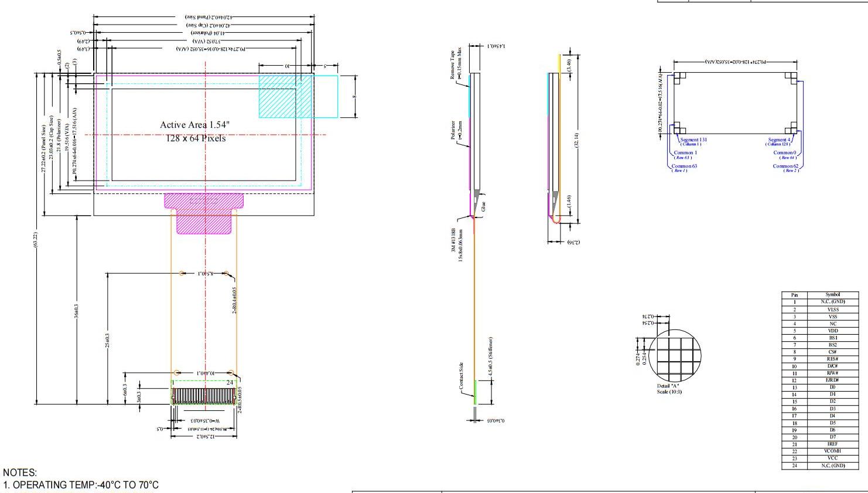The height and width of the screenshot is (493, 868).
Task: Click the "Glue" label in side view
Action: [x=484, y=206]
